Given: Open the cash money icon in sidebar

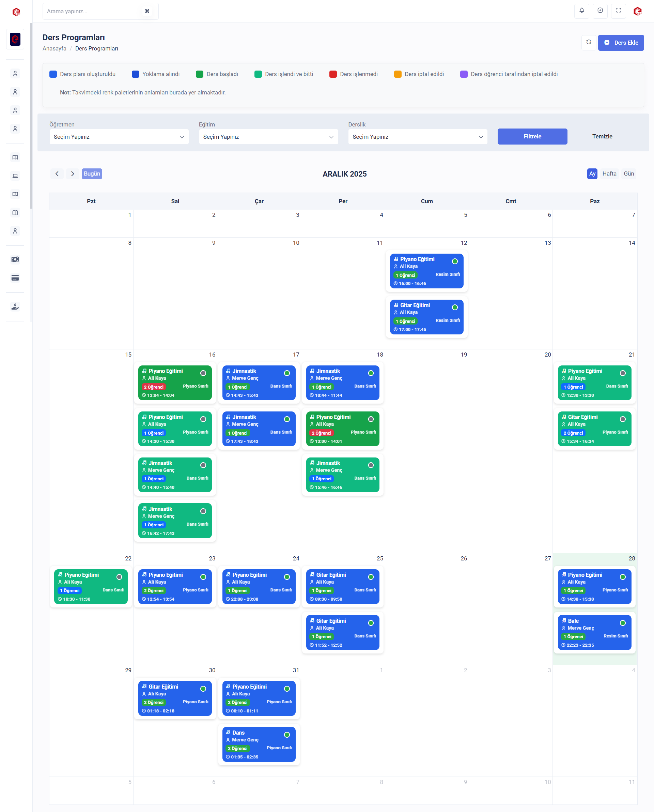Looking at the screenshot, I should click(x=15, y=259).
